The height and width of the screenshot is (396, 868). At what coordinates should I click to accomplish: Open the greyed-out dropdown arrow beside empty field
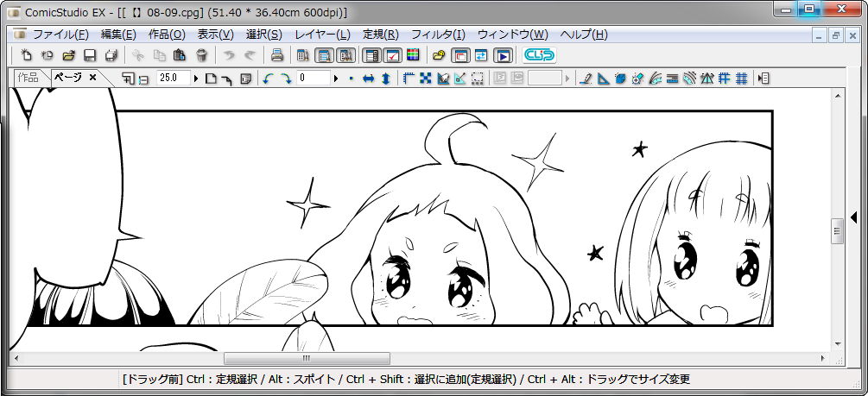567,79
